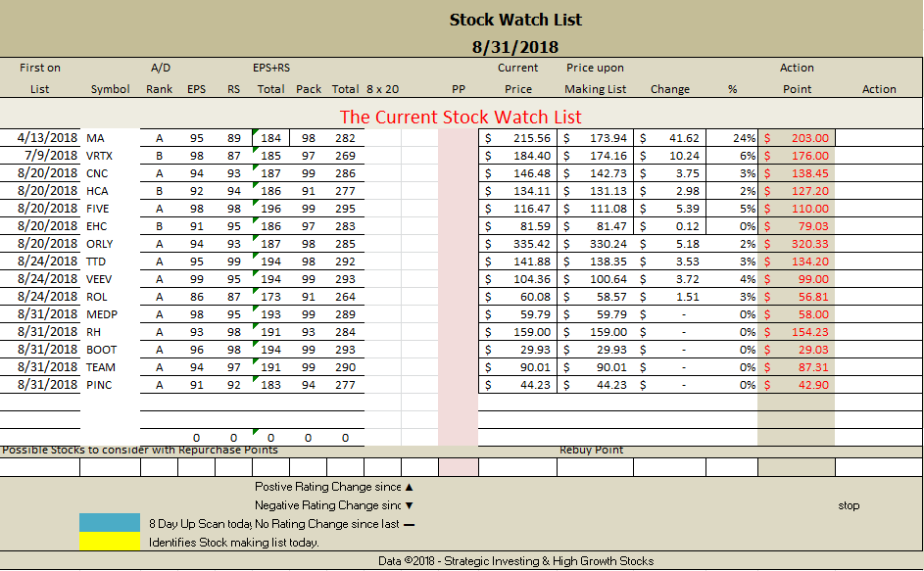Click the 'Postive Rating Change since' legend text
This screenshot has width=924, height=571.
point(327,487)
